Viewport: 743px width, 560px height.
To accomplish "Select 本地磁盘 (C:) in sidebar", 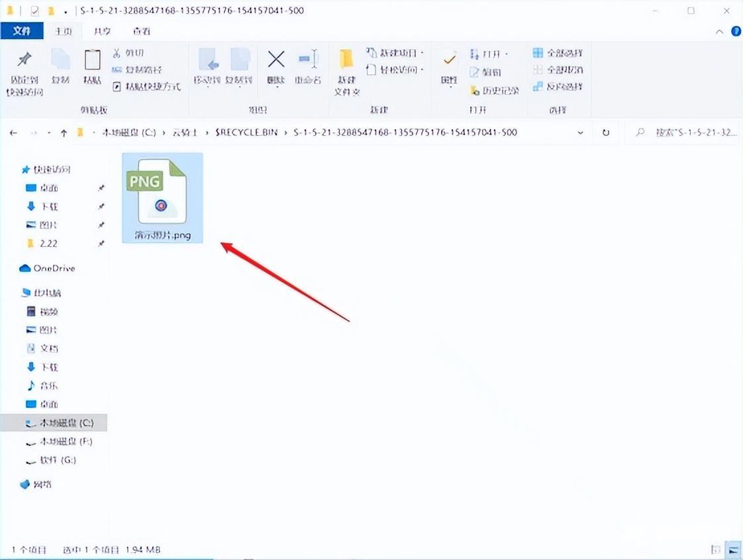I will point(54,422).
